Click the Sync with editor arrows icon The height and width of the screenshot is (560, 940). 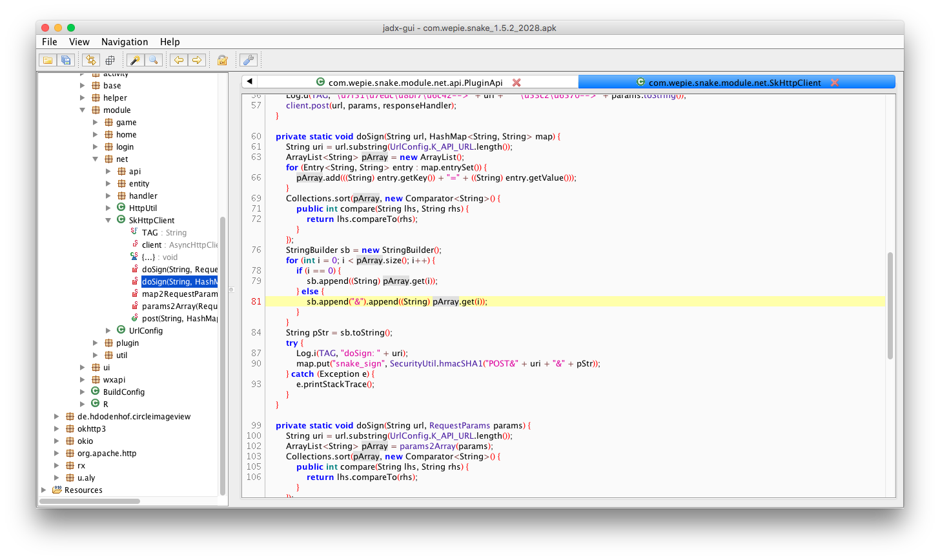[91, 60]
